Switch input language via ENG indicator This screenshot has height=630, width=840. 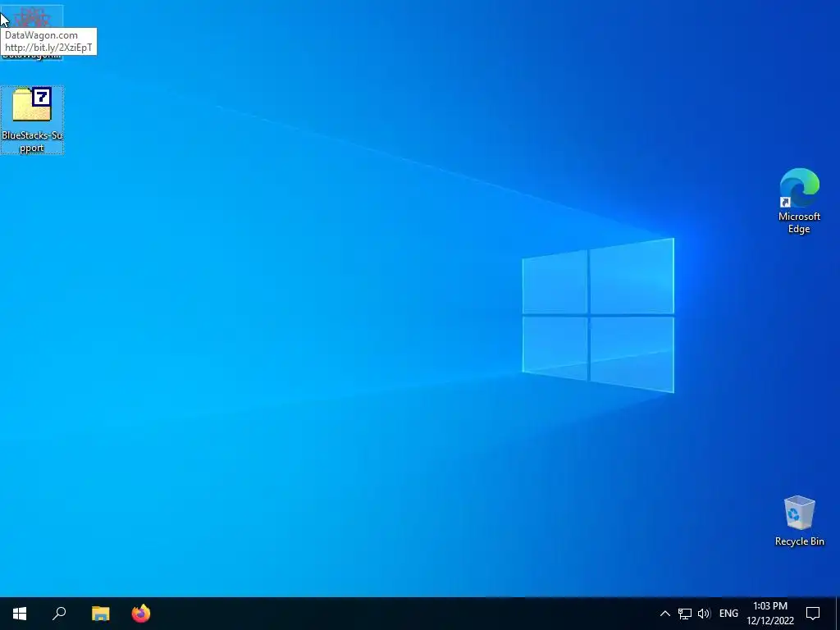728,614
